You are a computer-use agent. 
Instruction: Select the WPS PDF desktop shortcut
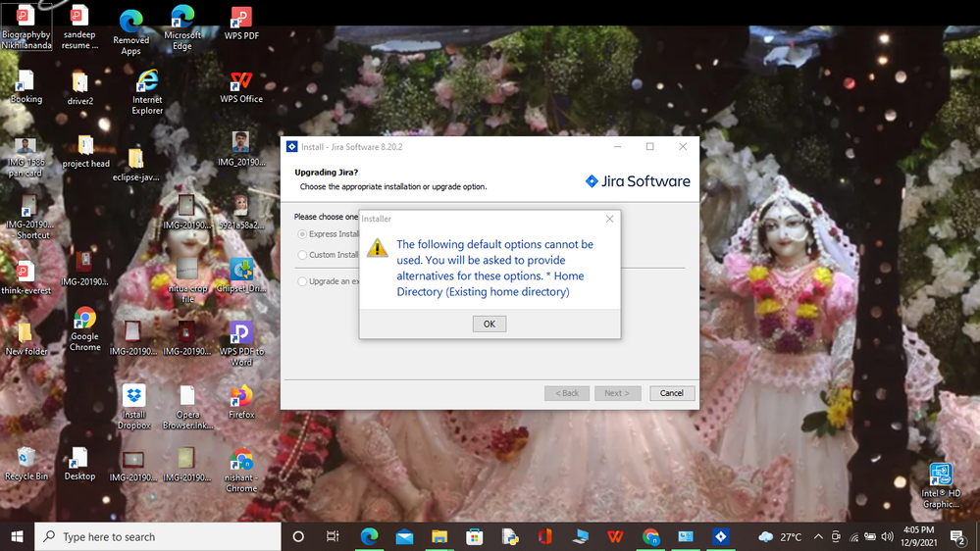[x=241, y=24]
